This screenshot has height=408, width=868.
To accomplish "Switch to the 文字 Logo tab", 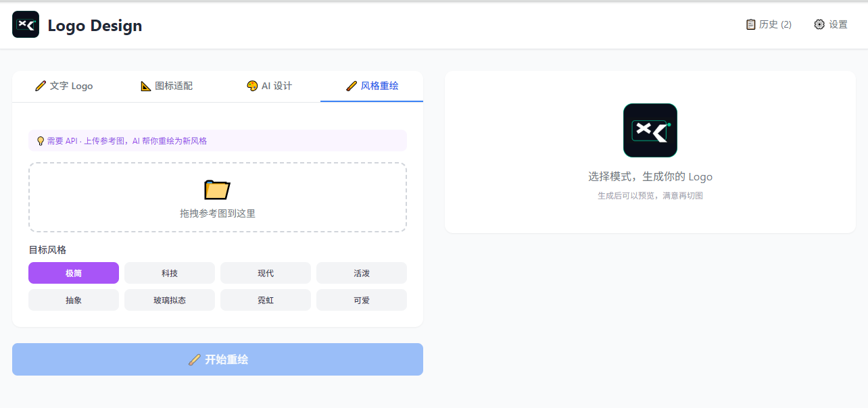I will 64,86.
